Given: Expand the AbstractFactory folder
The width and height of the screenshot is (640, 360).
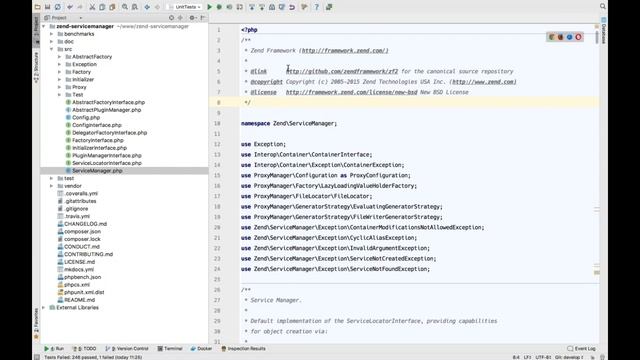Looking at the screenshot, I should 60,57.
